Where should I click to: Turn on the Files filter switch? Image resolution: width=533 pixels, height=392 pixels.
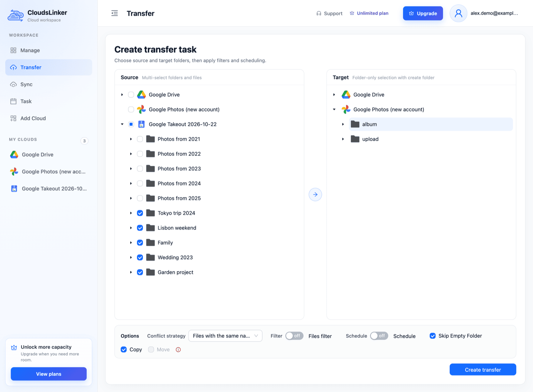pyautogui.click(x=294, y=336)
